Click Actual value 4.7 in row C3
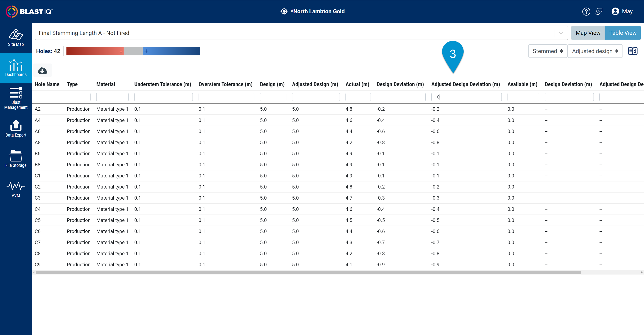Image resolution: width=644 pixels, height=335 pixels. point(349,198)
